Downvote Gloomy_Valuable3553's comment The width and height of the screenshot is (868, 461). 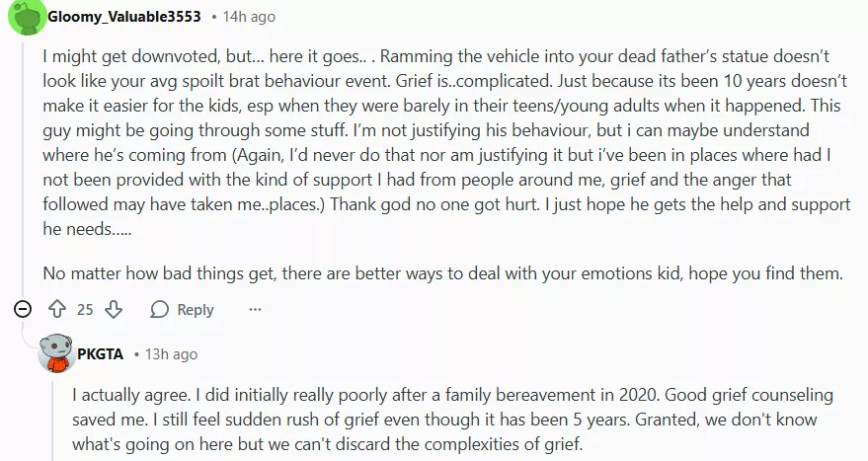pyautogui.click(x=113, y=309)
